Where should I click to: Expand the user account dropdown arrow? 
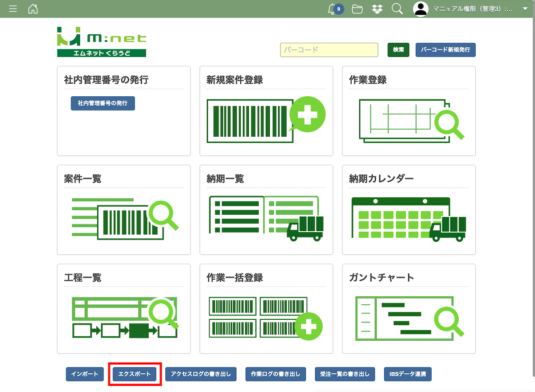[525, 9]
